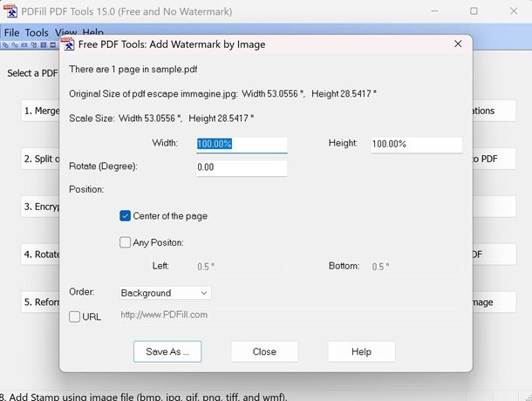Viewport: 532px width, 401px height.
Task: Click the 'Select a PDF' text in main window
Action: (x=33, y=73)
